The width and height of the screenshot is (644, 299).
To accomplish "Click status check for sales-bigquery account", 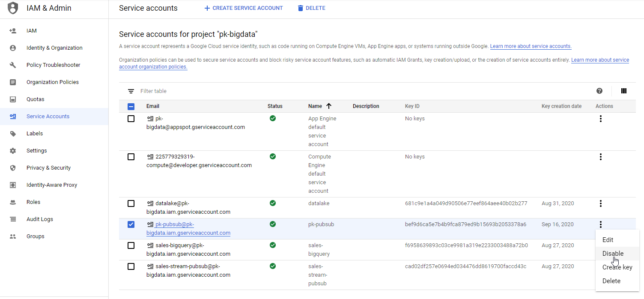I will 273,245.
